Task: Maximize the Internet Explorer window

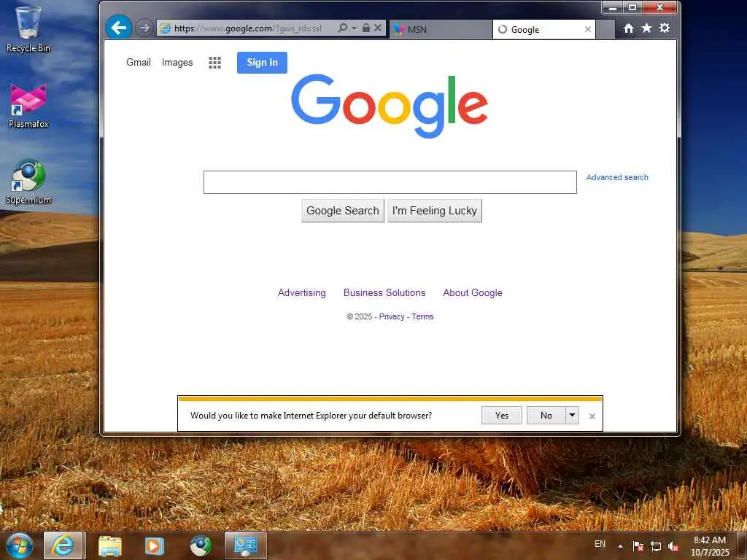Action: pyautogui.click(x=632, y=7)
